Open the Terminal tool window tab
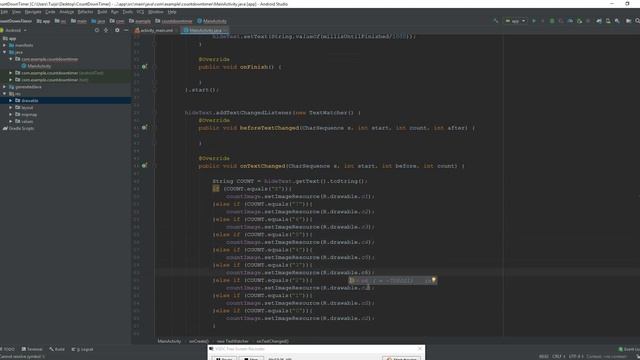Image resolution: width=640 pixels, height=360 pixels. (32, 349)
